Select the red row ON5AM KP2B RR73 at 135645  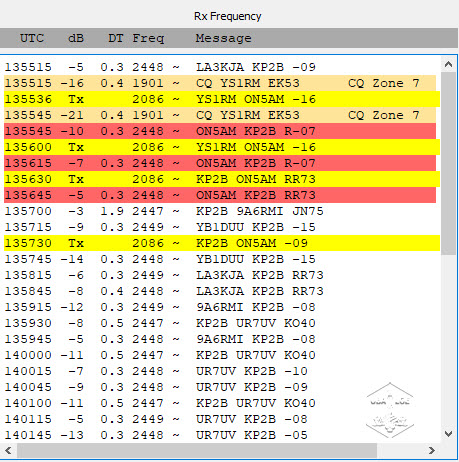click(x=220, y=195)
